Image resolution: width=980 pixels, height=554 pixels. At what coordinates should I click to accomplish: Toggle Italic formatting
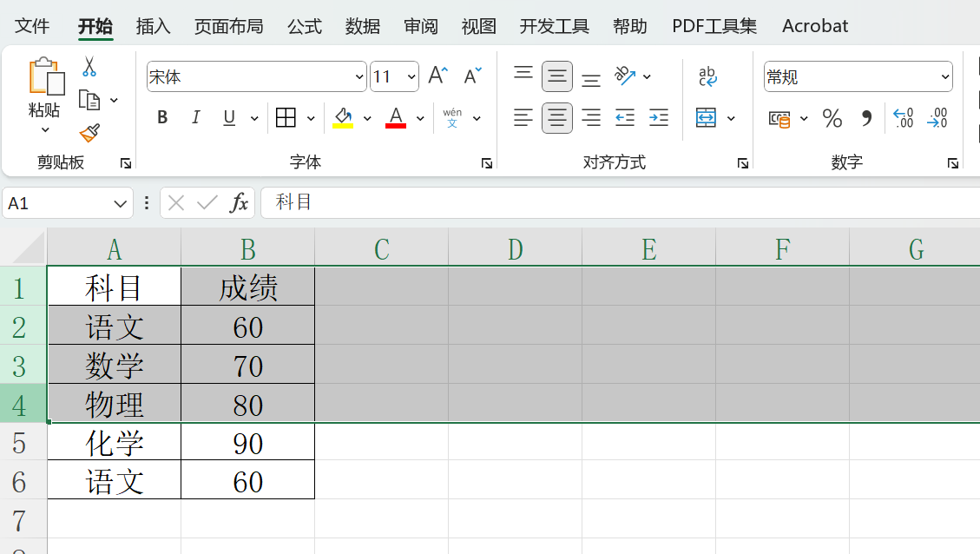[195, 117]
